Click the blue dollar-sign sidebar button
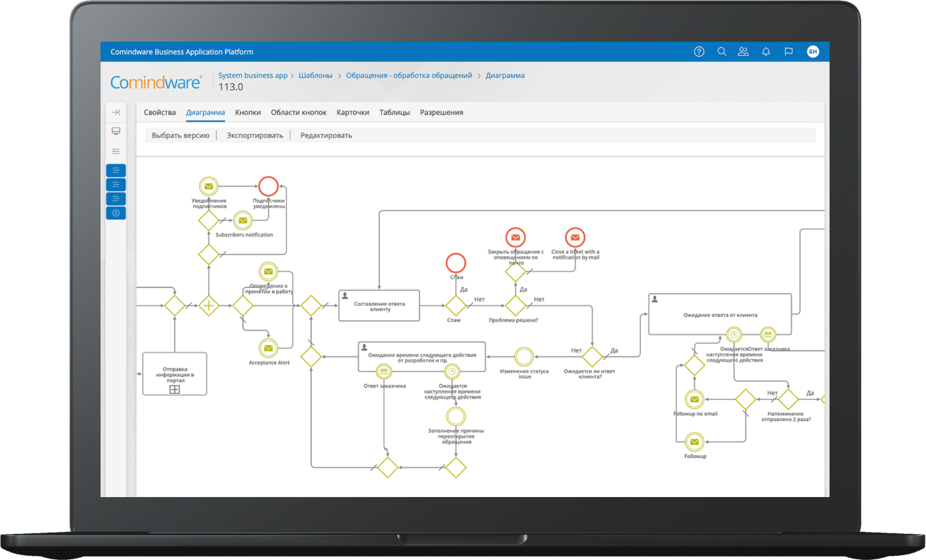 [x=116, y=213]
